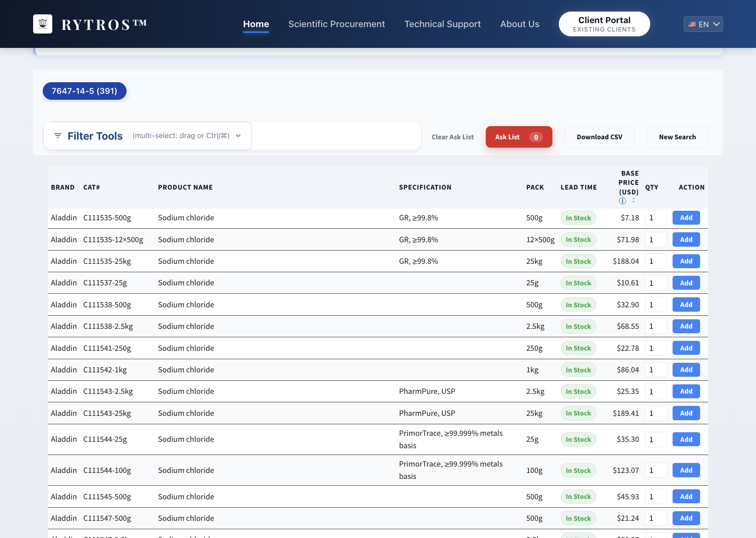This screenshot has width=756, height=538.
Task: Click the empty filter search field
Action: [x=336, y=136]
